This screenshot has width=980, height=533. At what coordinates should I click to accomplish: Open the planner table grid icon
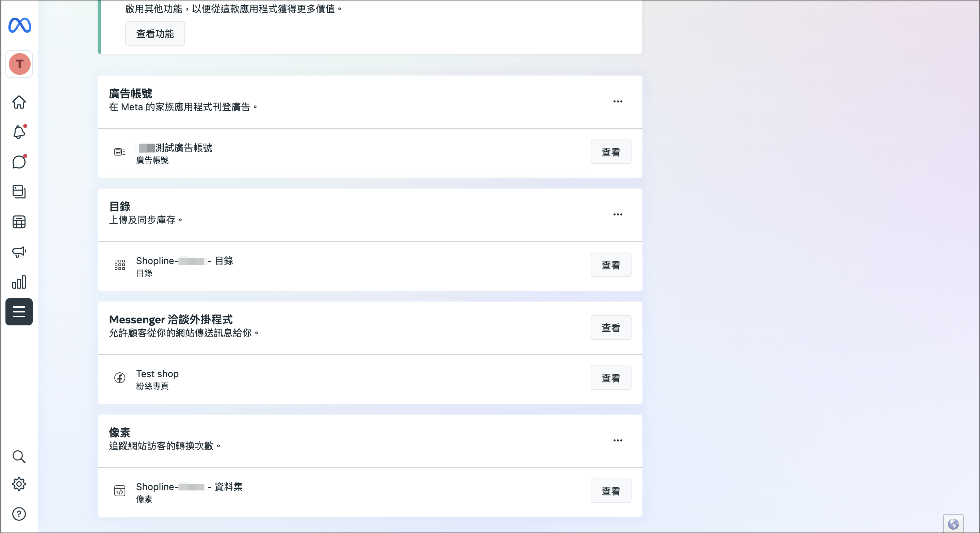pyautogui.click(x=19, y=222)
